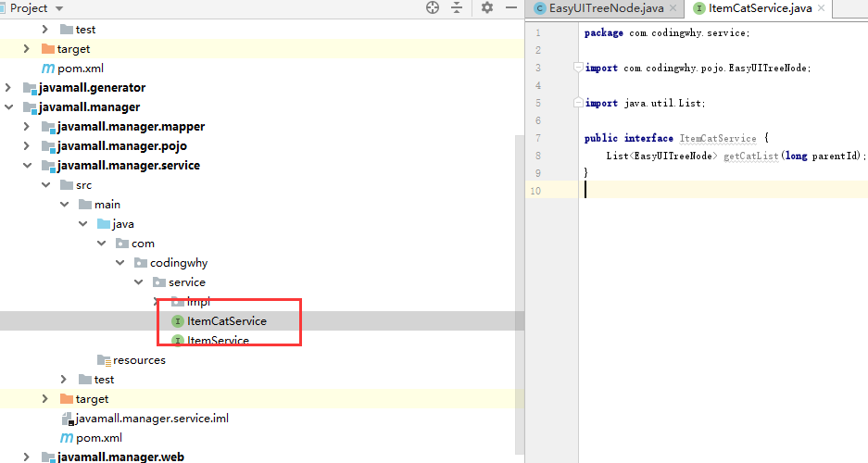The image size is (868, 463).
Task: Click the ItemCatService interface icon in tree
Action: click(x=178, y=321)
